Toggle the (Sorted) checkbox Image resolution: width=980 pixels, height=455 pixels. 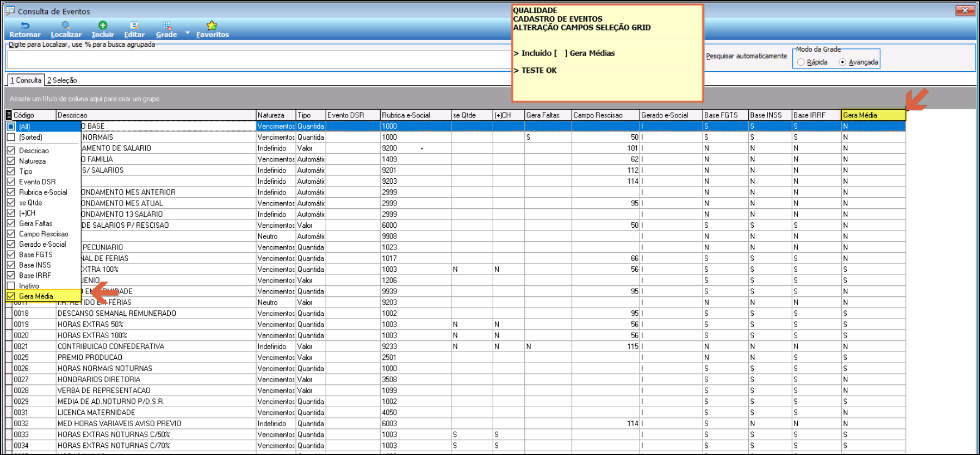pyautogui.click(x=11, y=138)
